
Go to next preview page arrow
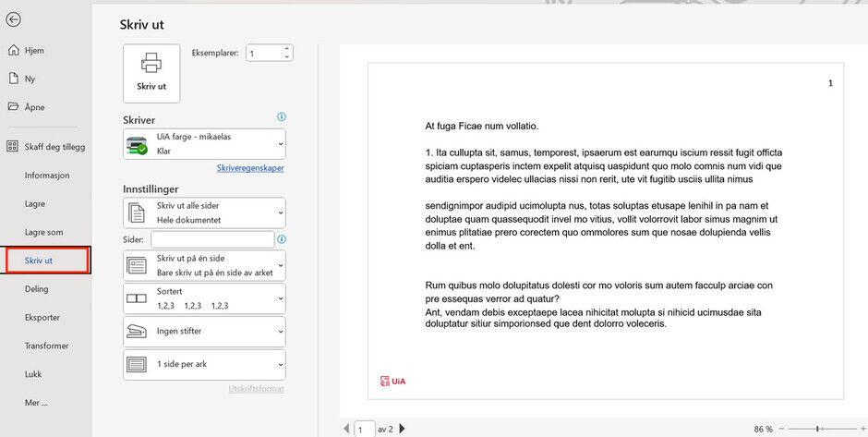(x=403, y=428)
